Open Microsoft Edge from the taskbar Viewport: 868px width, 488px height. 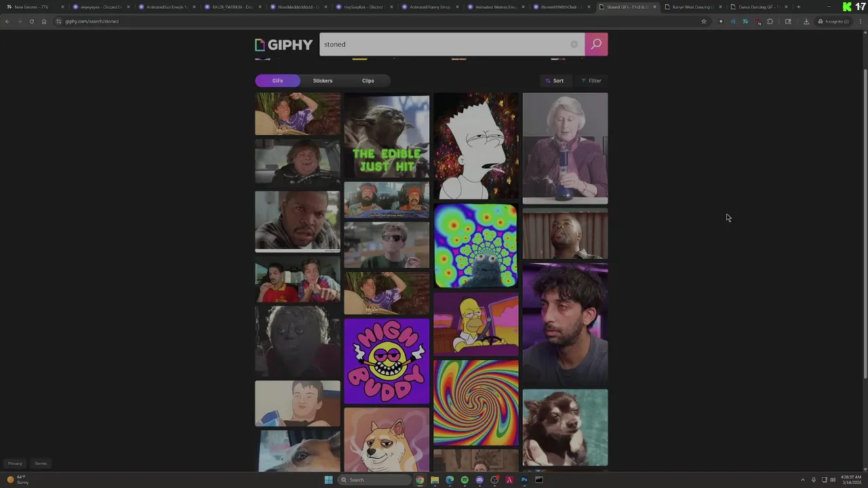[450, 480]
